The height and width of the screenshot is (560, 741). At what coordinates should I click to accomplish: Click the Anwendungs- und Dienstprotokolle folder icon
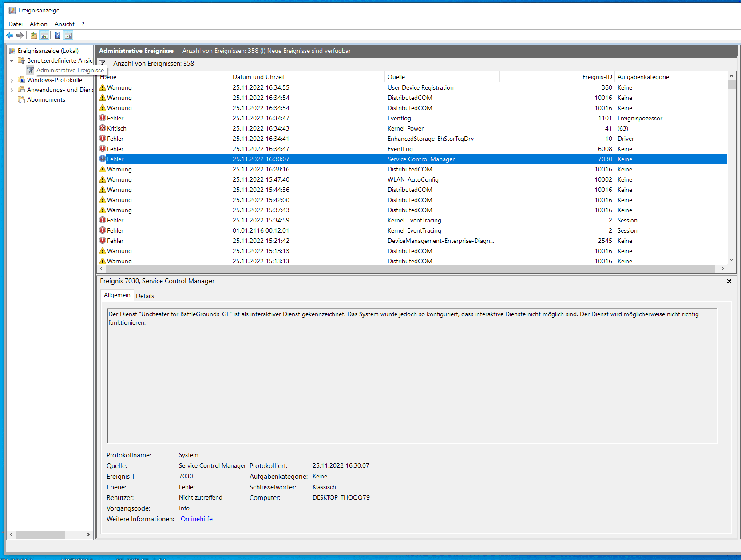(21, 90)
